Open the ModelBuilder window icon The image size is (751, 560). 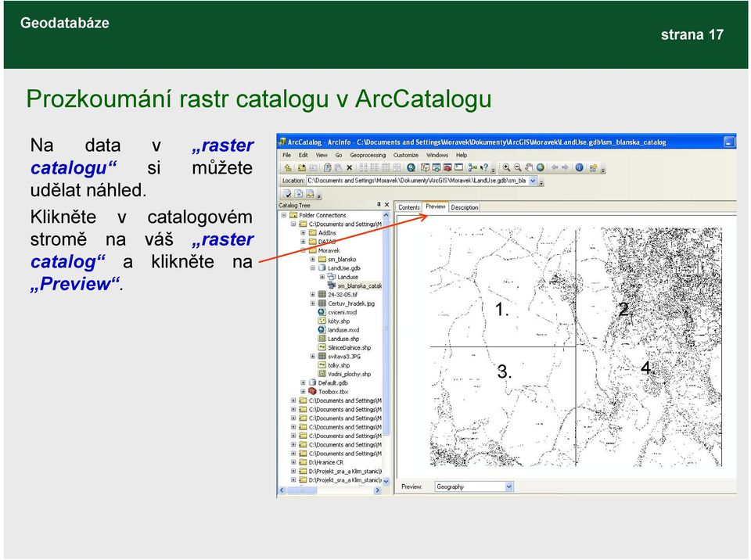(x=473, y=167)
